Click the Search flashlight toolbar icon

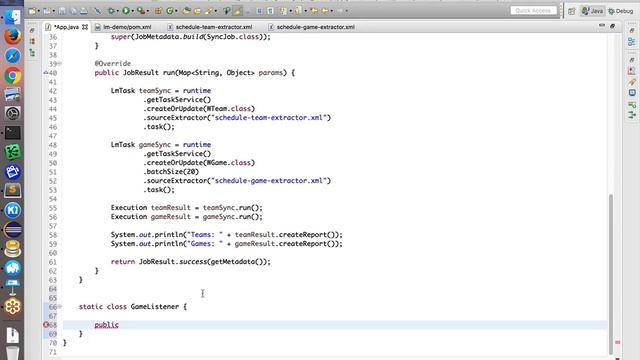coord(208,11)
